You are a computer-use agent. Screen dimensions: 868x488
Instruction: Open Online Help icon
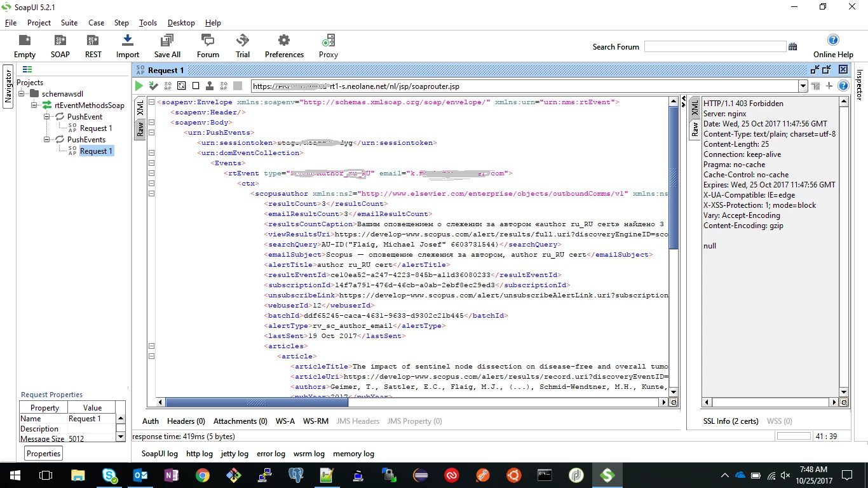[x=833, y=40]
